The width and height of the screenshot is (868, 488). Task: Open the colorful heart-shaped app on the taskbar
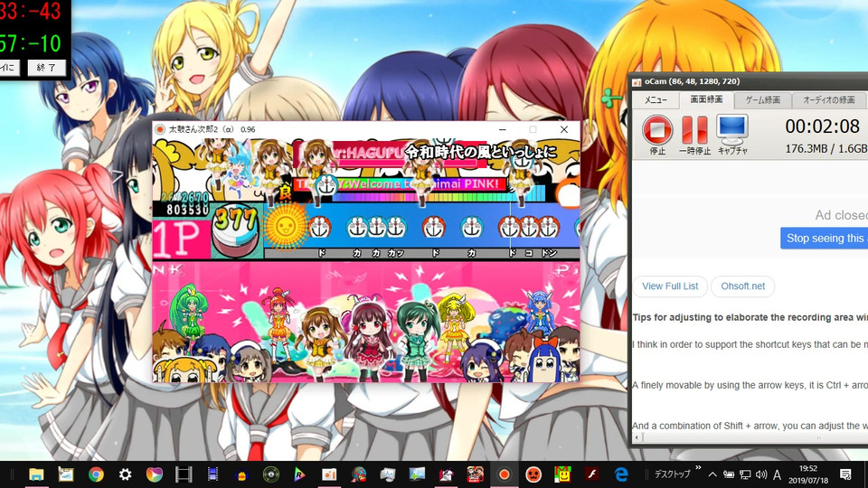coord(154,474)
